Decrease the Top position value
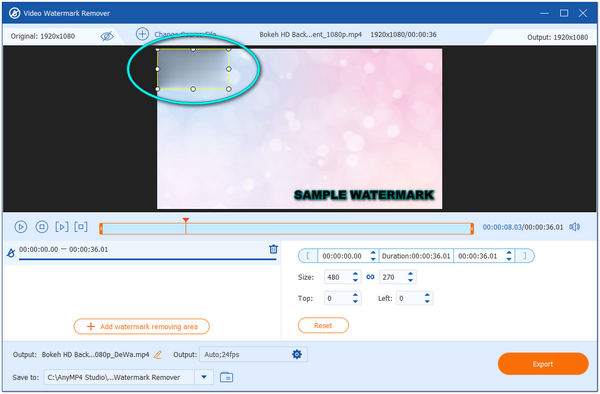Image resolution: width=600 pixels, height=394 pixels. (355, 301)
